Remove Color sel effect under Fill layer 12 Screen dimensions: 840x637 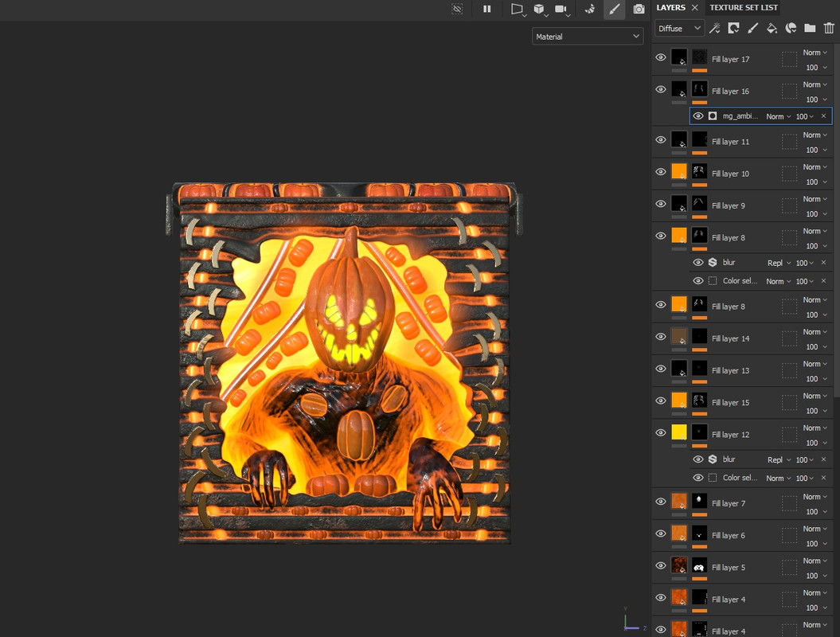(823, 478)
